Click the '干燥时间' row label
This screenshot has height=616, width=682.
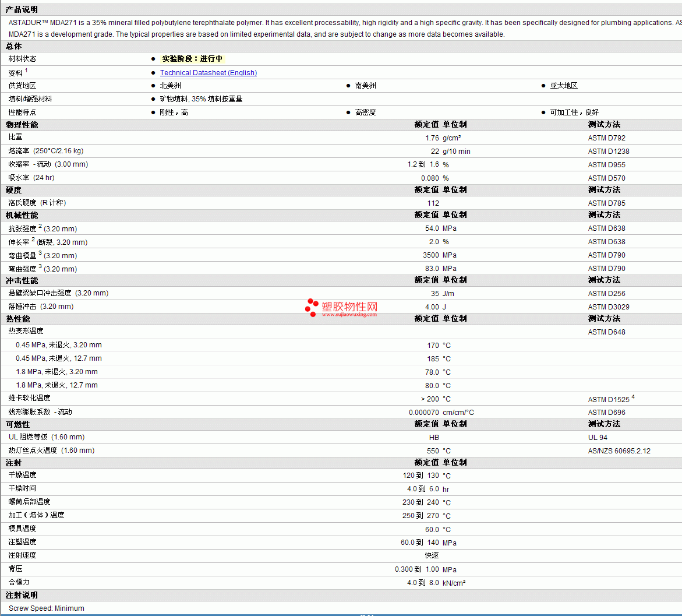tap(22, 488)
